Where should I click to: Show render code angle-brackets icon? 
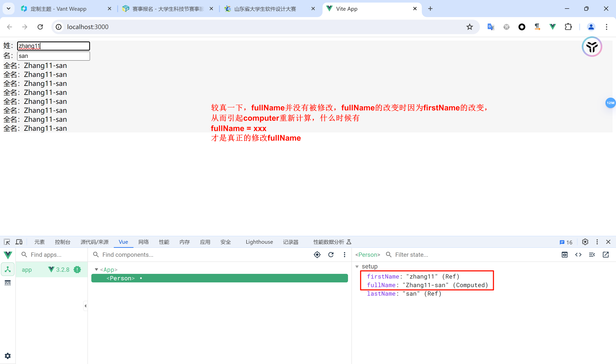coord(578,255)
